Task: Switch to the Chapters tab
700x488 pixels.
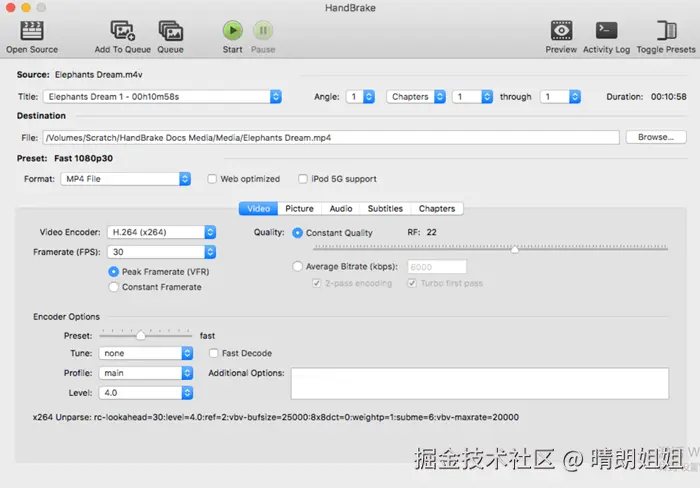Action: [x=437, y=209]
